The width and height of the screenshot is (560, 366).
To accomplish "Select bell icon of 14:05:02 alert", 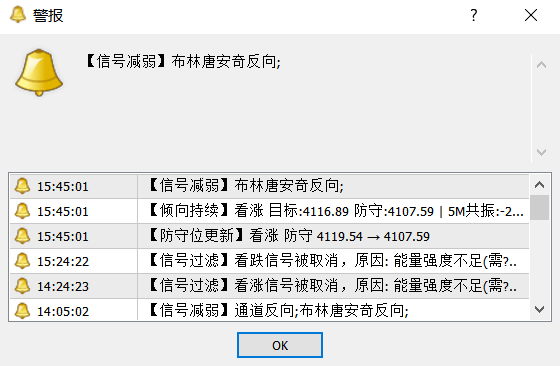I will 22,311.
